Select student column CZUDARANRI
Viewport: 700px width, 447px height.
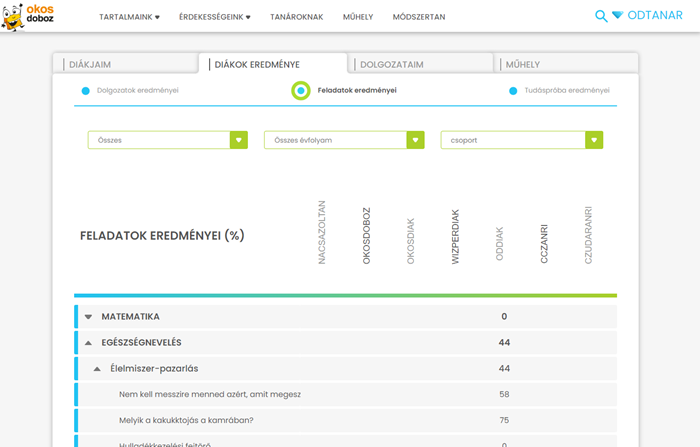(x=588, y=235)
